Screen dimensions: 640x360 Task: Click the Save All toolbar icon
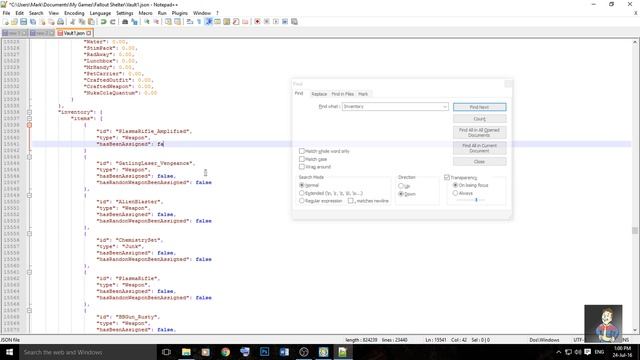(33, 22)
